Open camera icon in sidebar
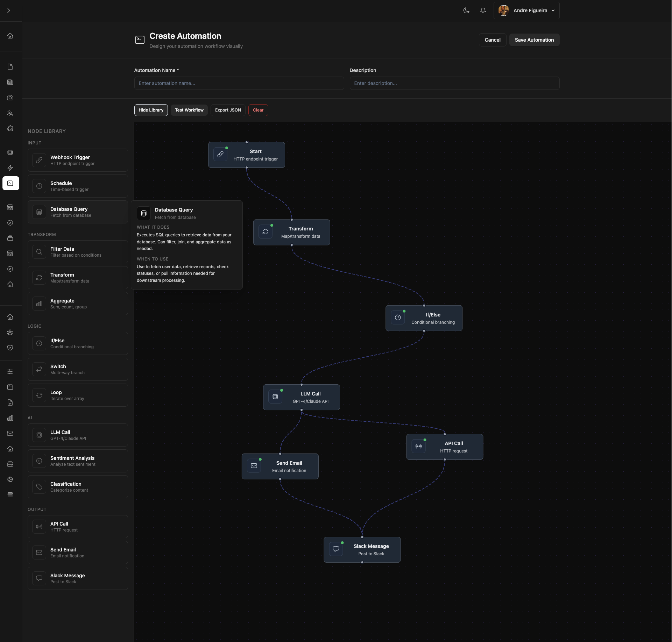The width and height of the screenshot is (672, 642). point(10,98)
